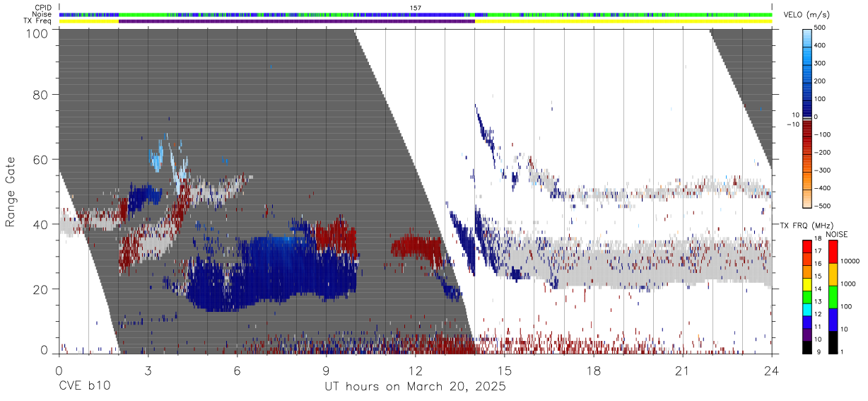The height and width of the screenshot is (401, 868).
Task: Click the UT hour tick label 21
Action: point(683,371)
